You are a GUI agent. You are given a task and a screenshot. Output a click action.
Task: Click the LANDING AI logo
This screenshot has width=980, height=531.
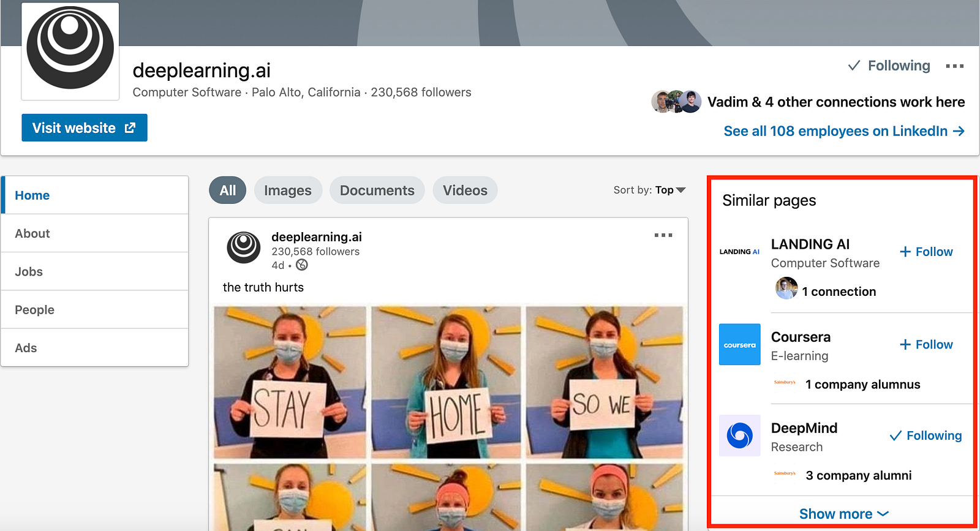[739, 252]
